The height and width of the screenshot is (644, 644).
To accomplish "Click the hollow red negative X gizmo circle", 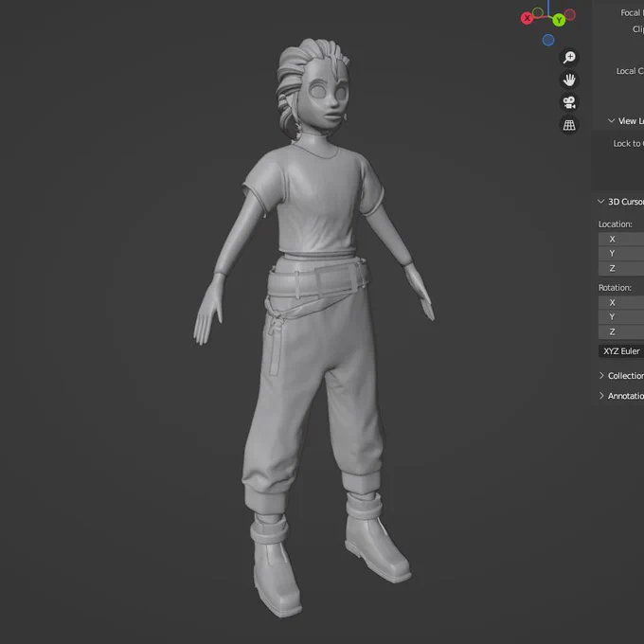I will click(570, 15).
